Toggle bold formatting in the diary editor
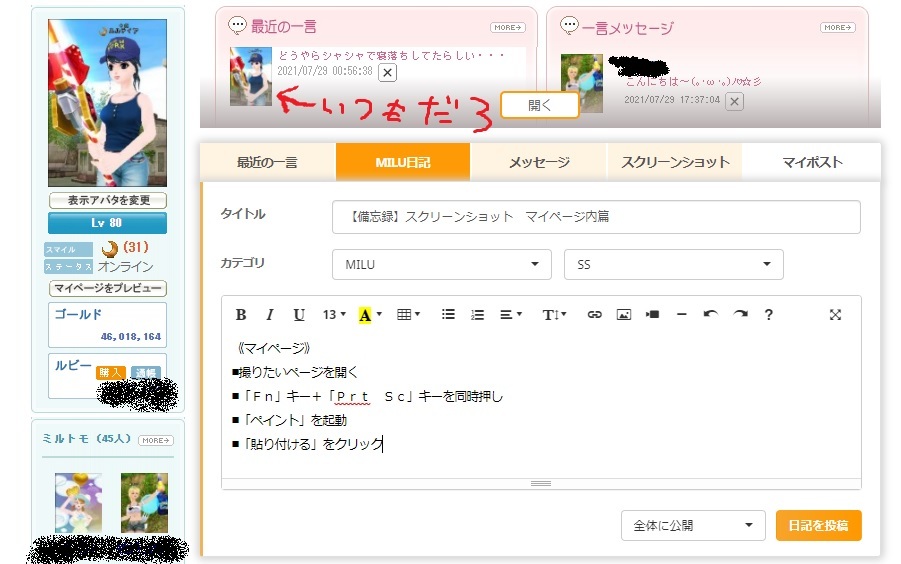This screenshot has height=564, width=901. [x=241, y=315]
